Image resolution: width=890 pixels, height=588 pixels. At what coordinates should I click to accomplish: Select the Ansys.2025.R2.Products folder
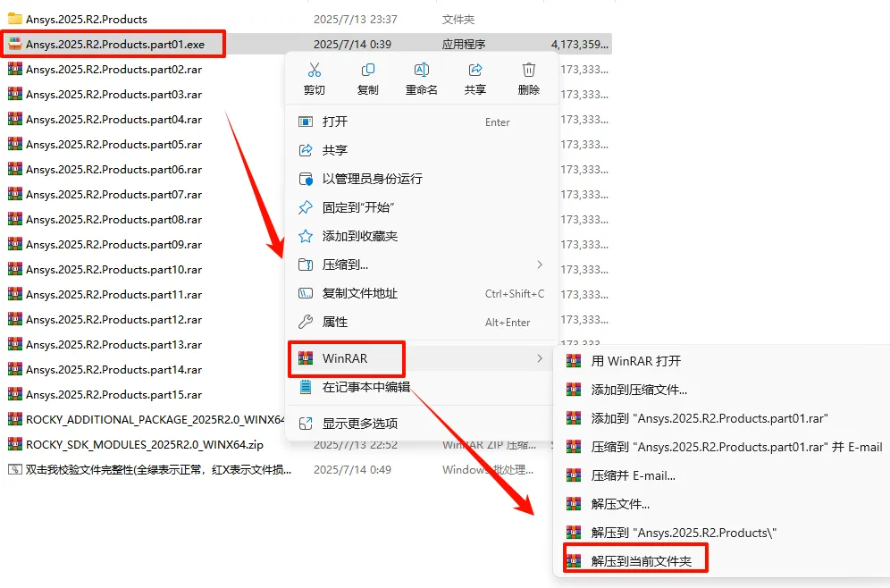tap(87, 20)
